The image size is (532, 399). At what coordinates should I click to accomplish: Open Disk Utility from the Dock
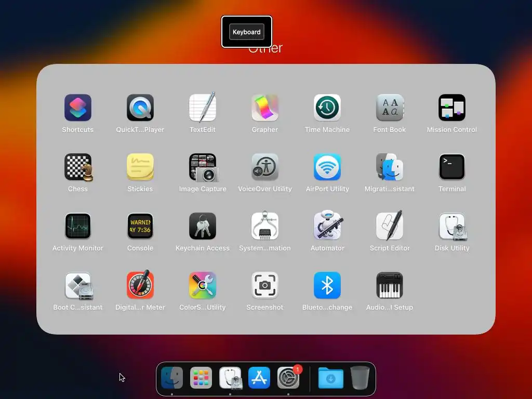tap(230, 378)
